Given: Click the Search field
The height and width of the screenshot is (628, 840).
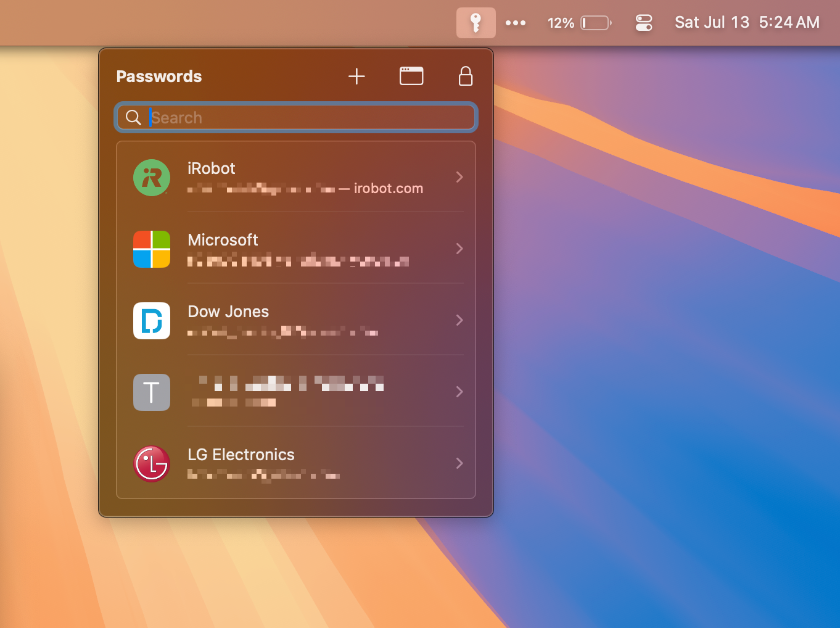Looking at the screenshot, I should 296,117.
